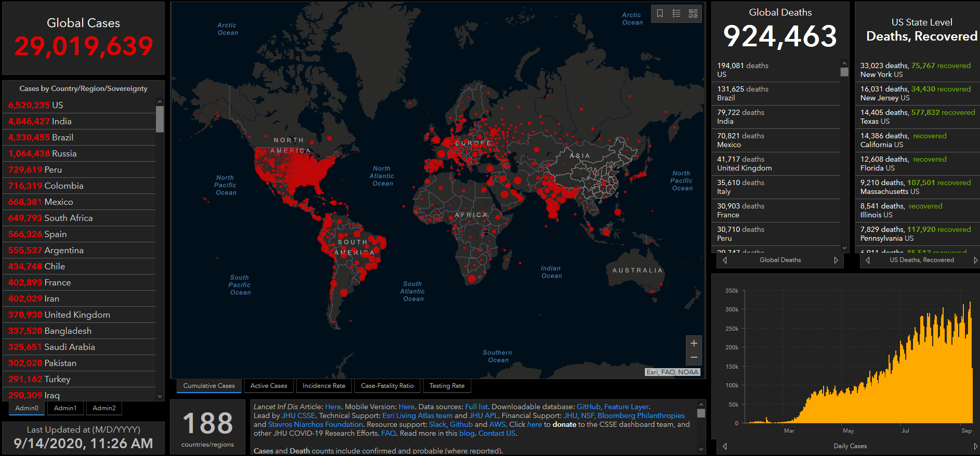Select the Admin1 tab

[x=65, y=408]
